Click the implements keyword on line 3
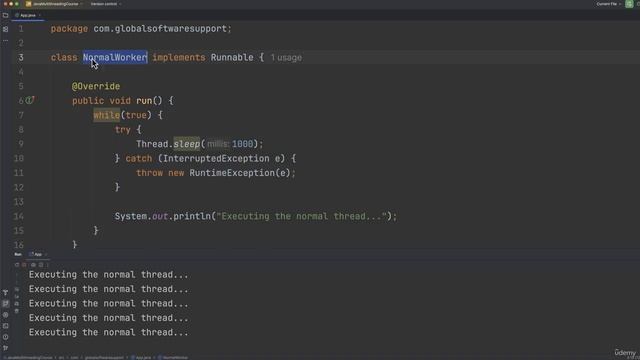This screenshot has height=360, width=640. pos(179,58)
